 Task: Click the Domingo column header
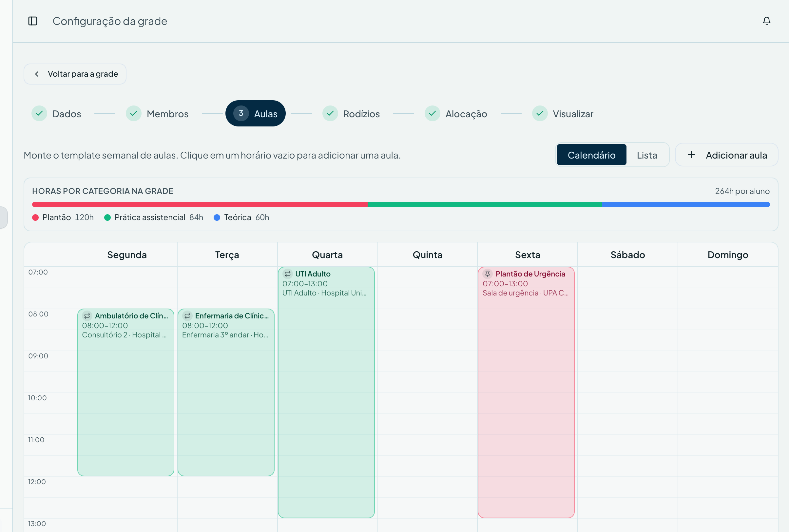point(728,255)
